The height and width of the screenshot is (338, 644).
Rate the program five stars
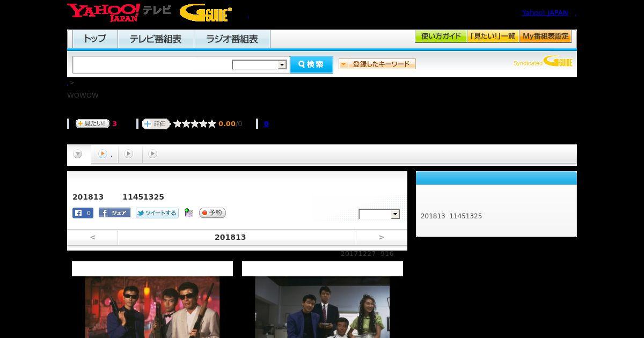211,124
